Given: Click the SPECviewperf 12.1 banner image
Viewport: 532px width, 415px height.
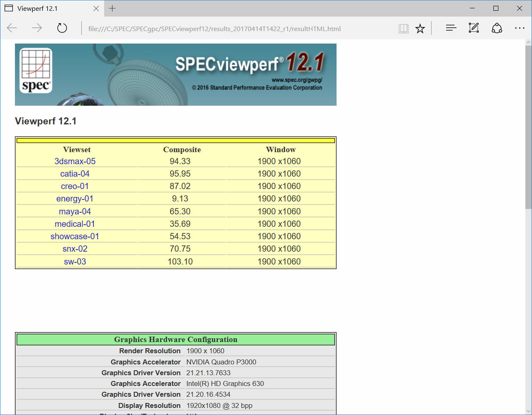Looking at the screenshot, I should pyautogui.click(x=176, y=75).
